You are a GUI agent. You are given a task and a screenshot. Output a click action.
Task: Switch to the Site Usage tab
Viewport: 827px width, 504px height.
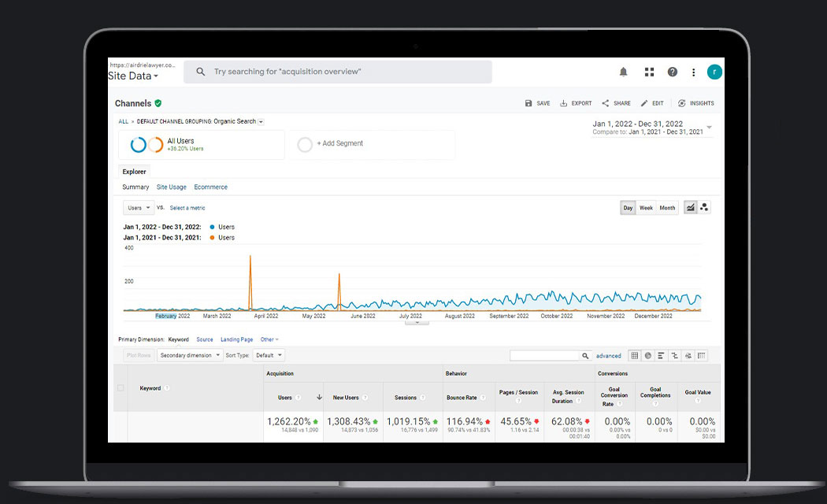172,187
